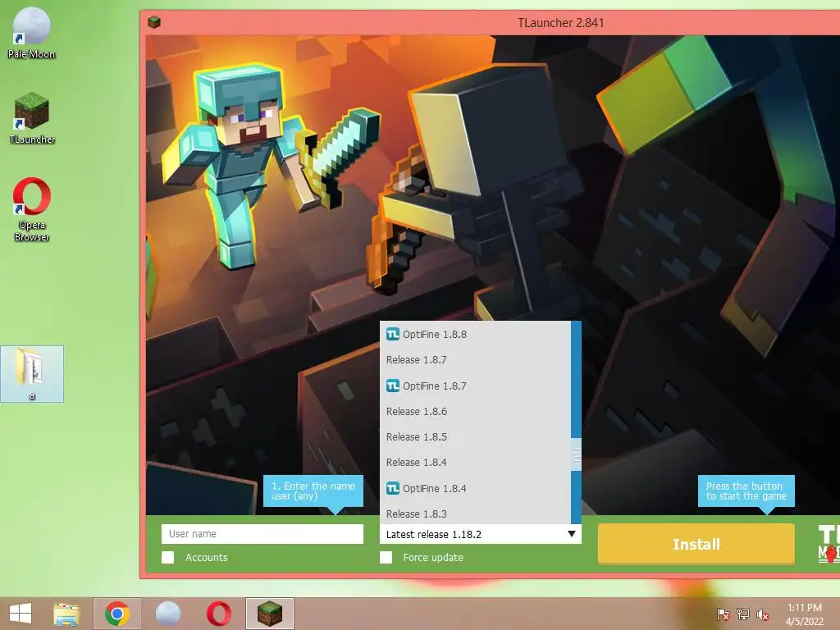Focus the User name input field

pos(262,533)
